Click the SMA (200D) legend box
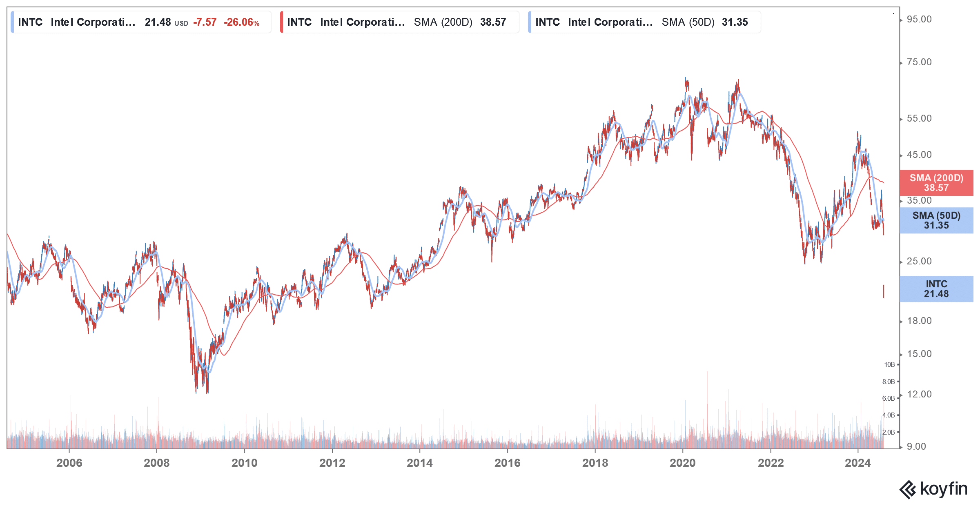 (399, 22)
